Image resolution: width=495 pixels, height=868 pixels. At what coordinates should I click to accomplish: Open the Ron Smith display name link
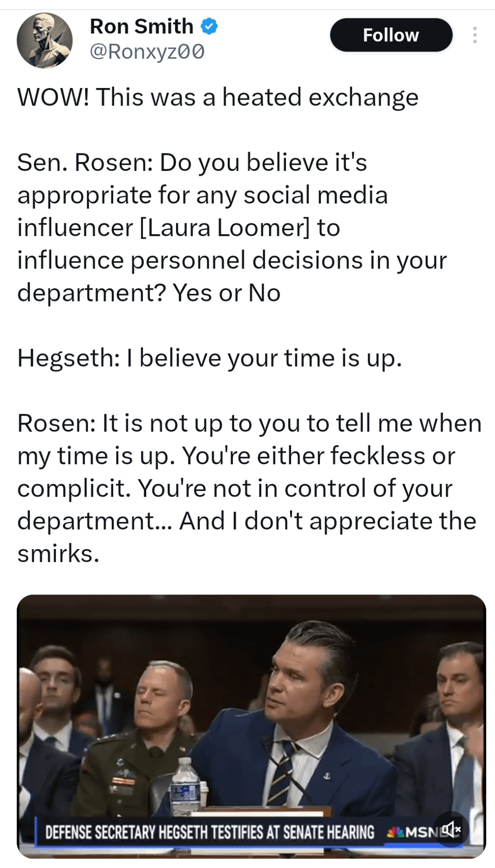coord(142,26)
